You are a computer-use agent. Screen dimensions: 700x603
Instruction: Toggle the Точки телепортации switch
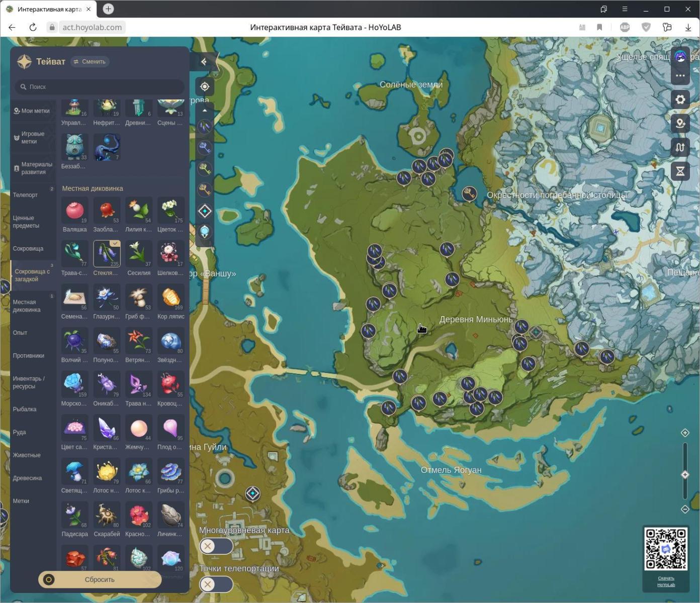point(216,584)
